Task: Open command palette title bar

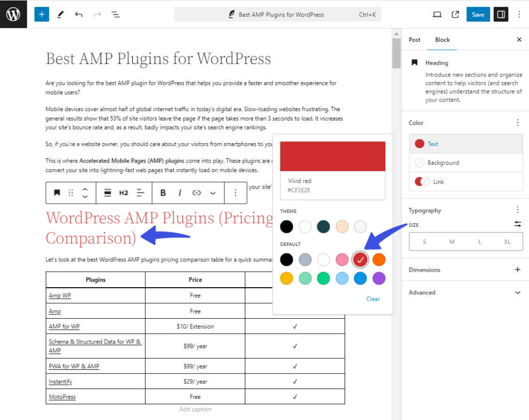Action: pos(277,14)
